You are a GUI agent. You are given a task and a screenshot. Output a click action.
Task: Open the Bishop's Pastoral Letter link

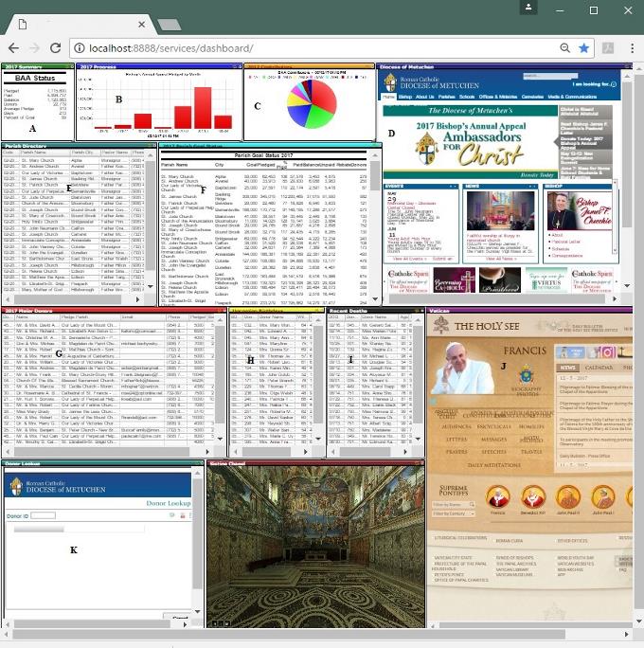566,242
